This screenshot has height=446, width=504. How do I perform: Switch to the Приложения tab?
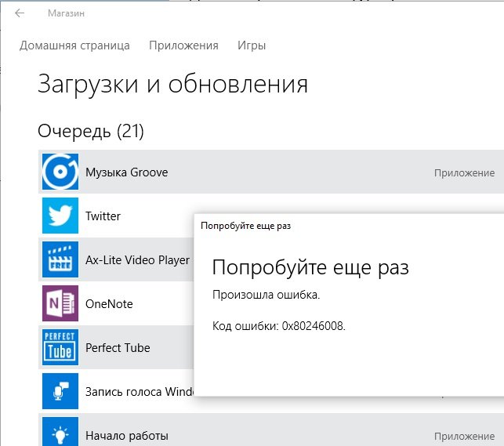183,45
